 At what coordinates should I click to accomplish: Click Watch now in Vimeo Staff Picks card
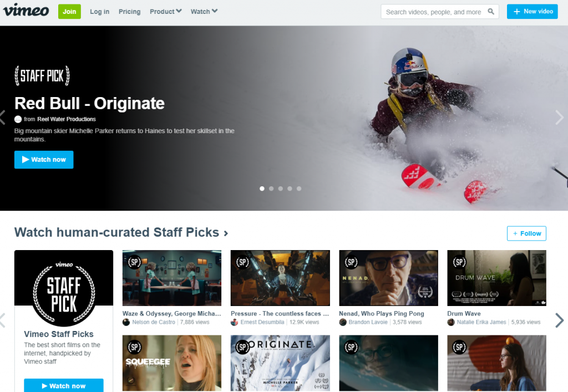pos(64,385)
